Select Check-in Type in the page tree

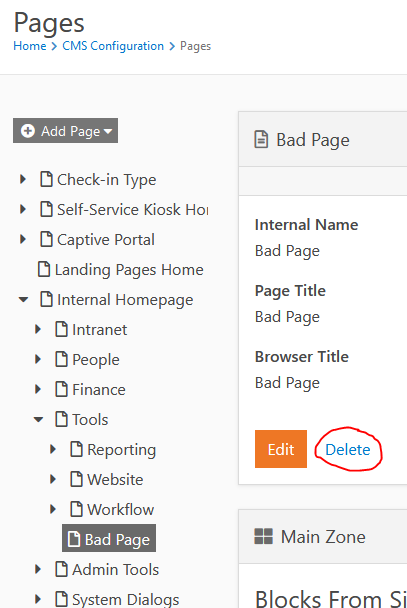coord(107,180)
